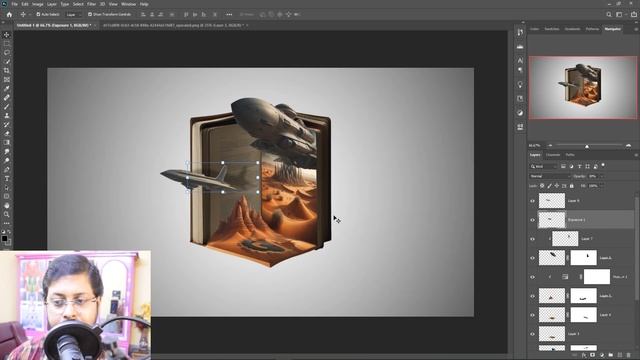
Task: Click the Home icon in the options bar
Action: (x=9, y=14)
